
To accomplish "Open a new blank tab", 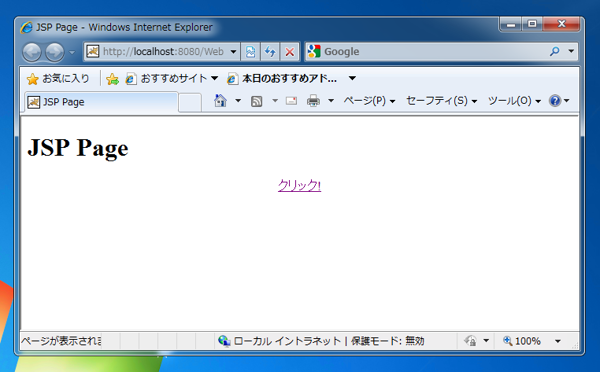I will (x=190, y=103).
